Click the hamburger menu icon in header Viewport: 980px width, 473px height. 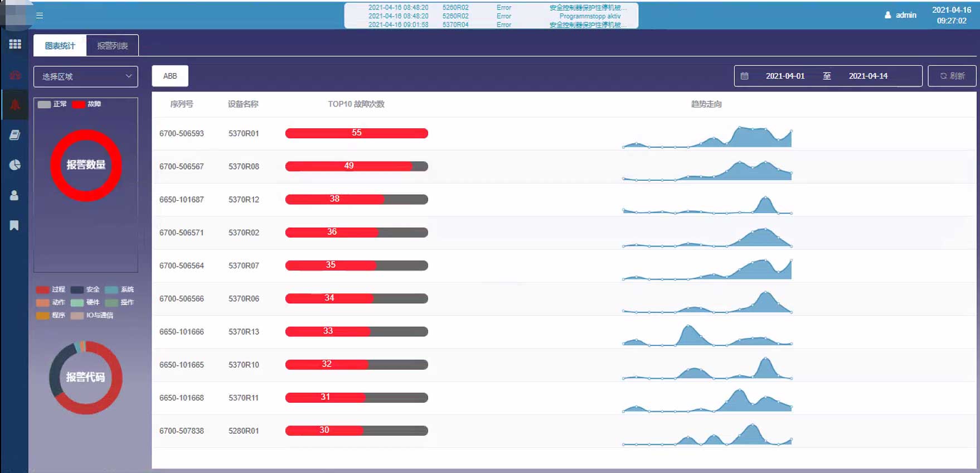point(40,16)
